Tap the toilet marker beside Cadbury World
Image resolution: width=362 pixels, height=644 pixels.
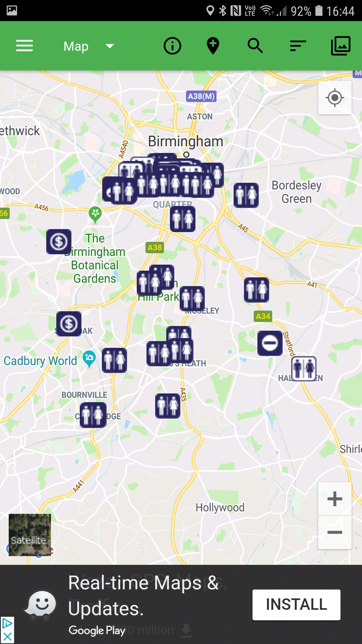(x=114, y=360)
